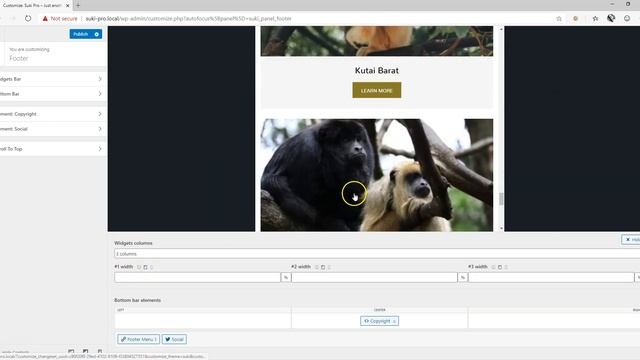Click the % unit of #2 width
Screen dimensions: 640x360
pyautogui.click(x=462, y=278)
